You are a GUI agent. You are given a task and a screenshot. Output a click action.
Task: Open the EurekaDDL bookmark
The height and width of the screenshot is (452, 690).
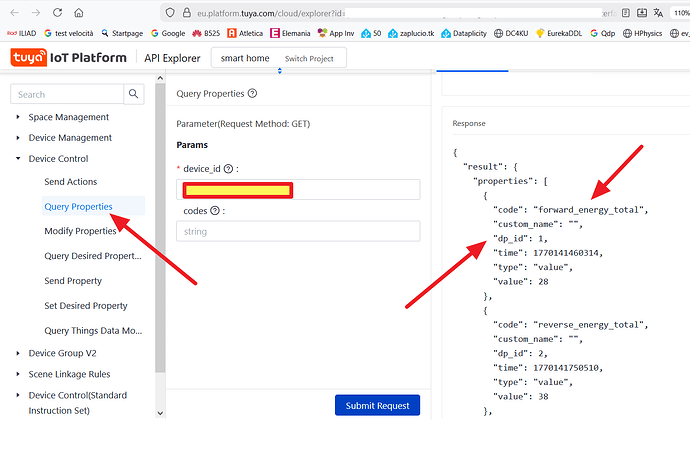[x=558, y=33]
